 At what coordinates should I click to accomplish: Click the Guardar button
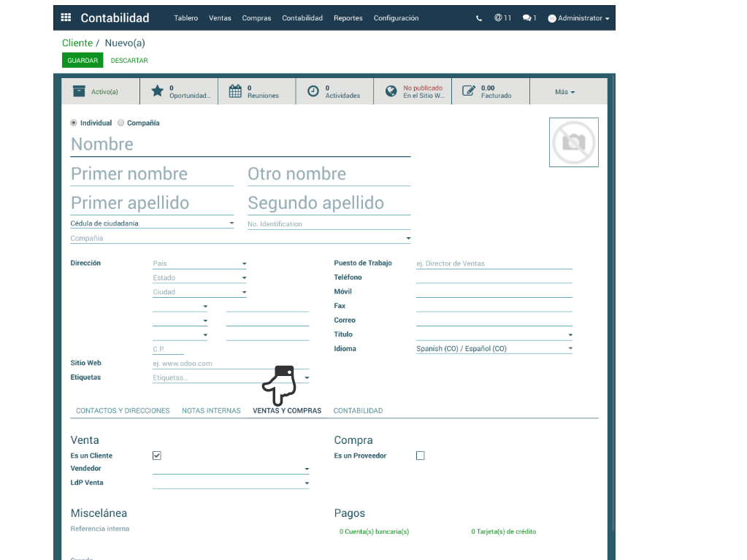point(83,61)
